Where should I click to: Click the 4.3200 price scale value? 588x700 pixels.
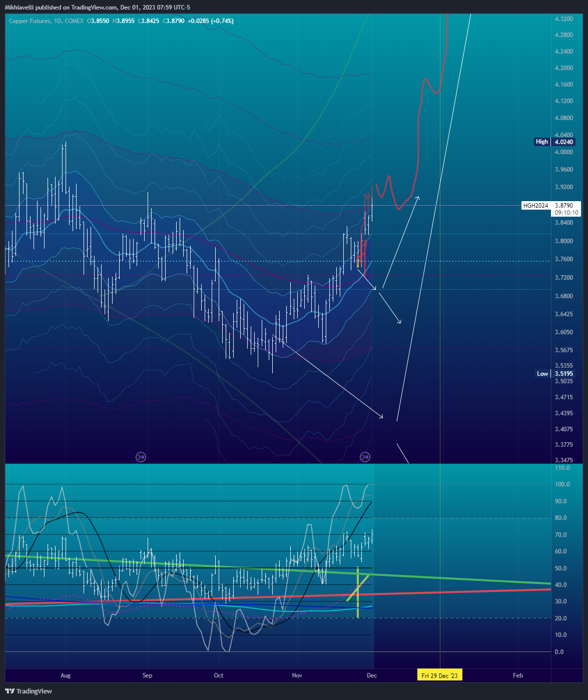[x=564, y=19]
